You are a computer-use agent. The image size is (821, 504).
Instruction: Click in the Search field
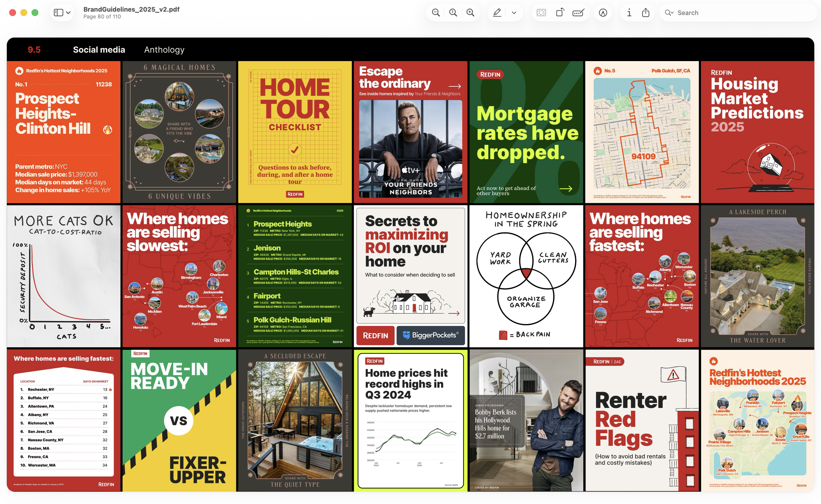coord(733,13)
